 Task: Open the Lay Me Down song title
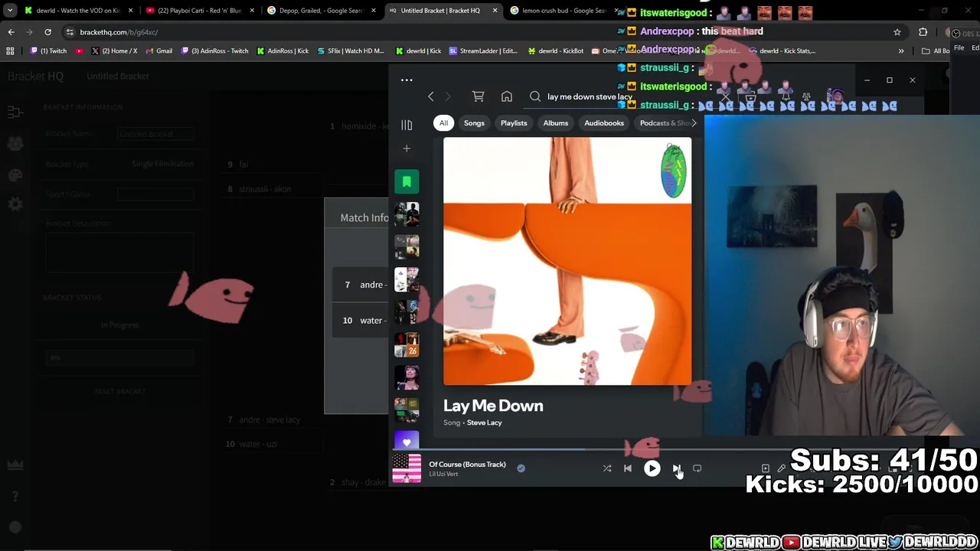(x=493, y=406)
